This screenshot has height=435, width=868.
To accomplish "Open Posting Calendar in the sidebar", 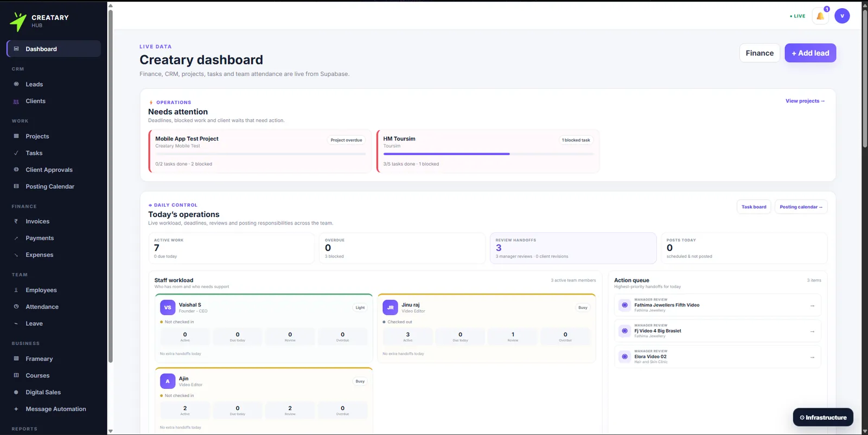I will pyautogui.click(x=54, y=187).
